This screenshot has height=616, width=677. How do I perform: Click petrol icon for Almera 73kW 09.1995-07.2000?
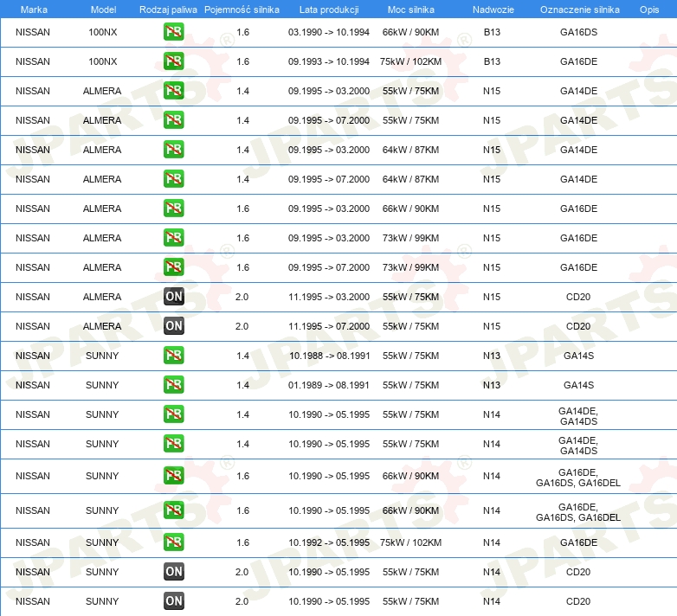click(x=173, y=267)
